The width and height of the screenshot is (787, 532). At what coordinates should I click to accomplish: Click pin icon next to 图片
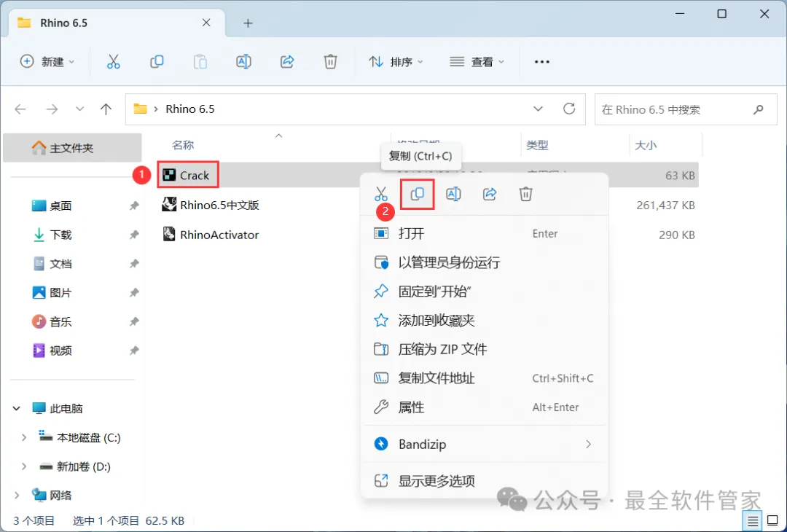(134, 293)
